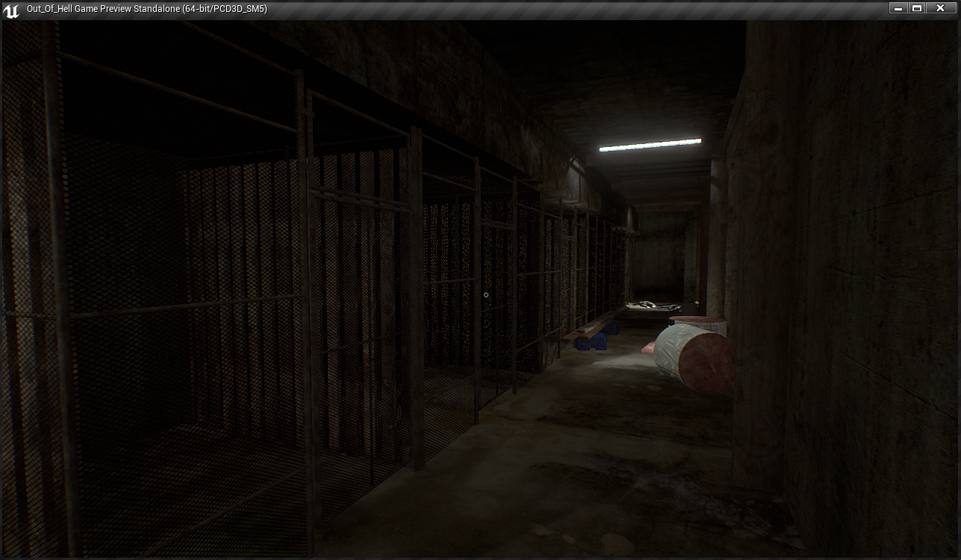Click the fluorescent ceiling light
Image resolution: width=961 pixels, height=560 pixels.
pyautogui.click(x=650, y=145)
